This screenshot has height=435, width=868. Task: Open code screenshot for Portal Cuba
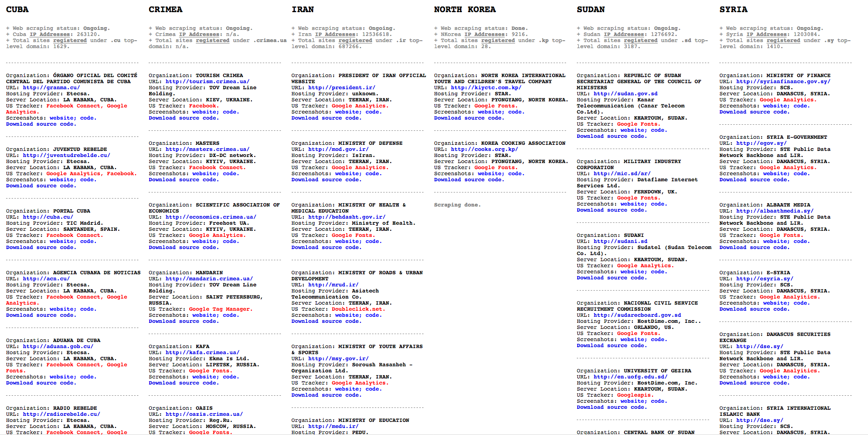click(88, 241)
